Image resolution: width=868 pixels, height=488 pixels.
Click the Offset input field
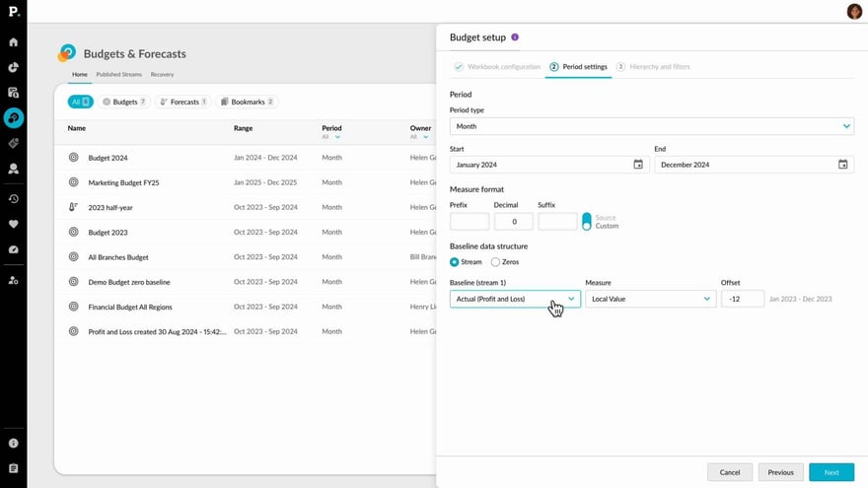tap(742, 299)
